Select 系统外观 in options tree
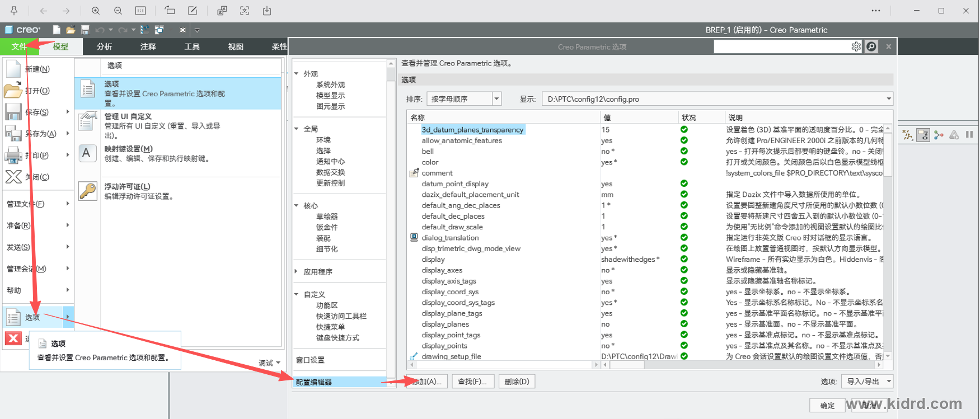The height and width of the screenshot is (419, 980). (x=330, y=84)
